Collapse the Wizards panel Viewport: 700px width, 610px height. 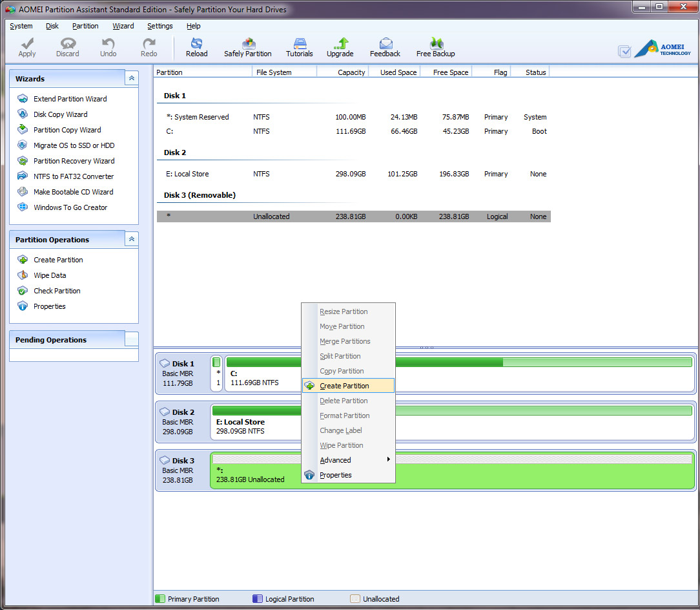point(131,78)
